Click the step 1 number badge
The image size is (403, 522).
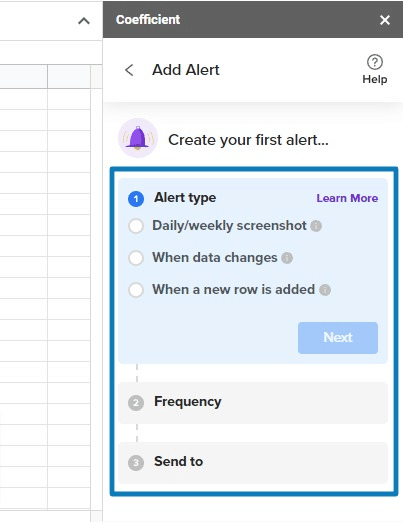tap(136, 199)
